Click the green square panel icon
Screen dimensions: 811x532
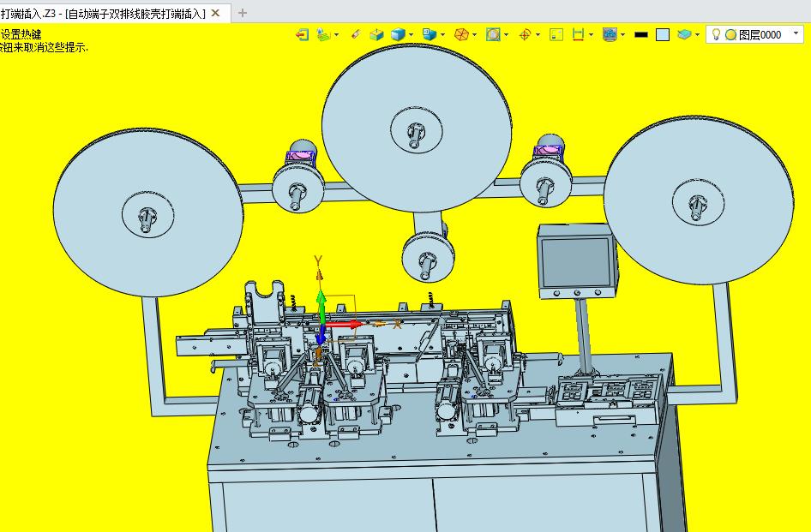pos(556,34)
